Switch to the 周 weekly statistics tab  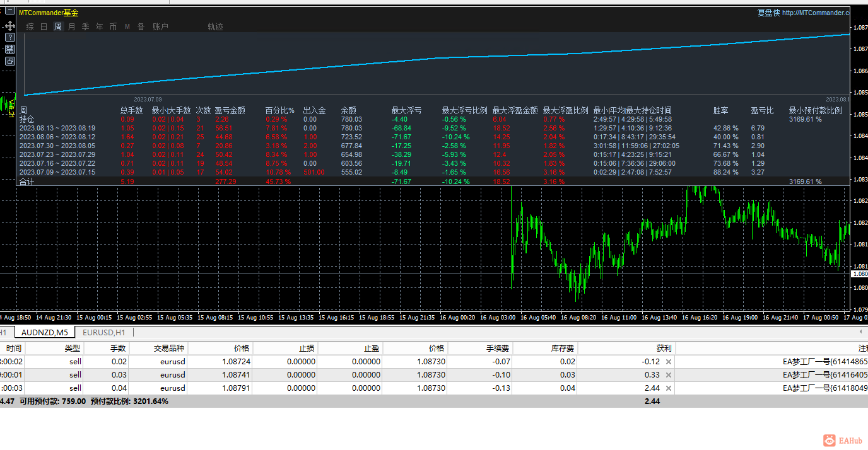point(58,26)
